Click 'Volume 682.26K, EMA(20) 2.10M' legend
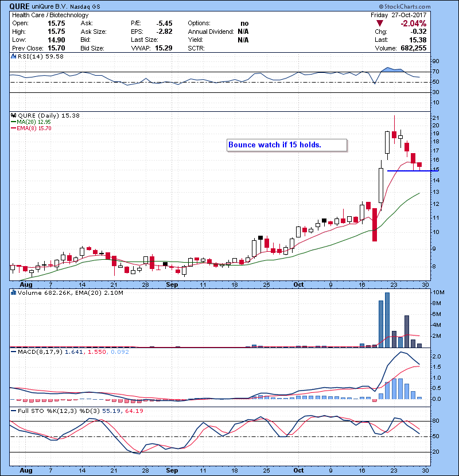The height and width of the screenshot is (476, 459). click(x=71, y=292)
